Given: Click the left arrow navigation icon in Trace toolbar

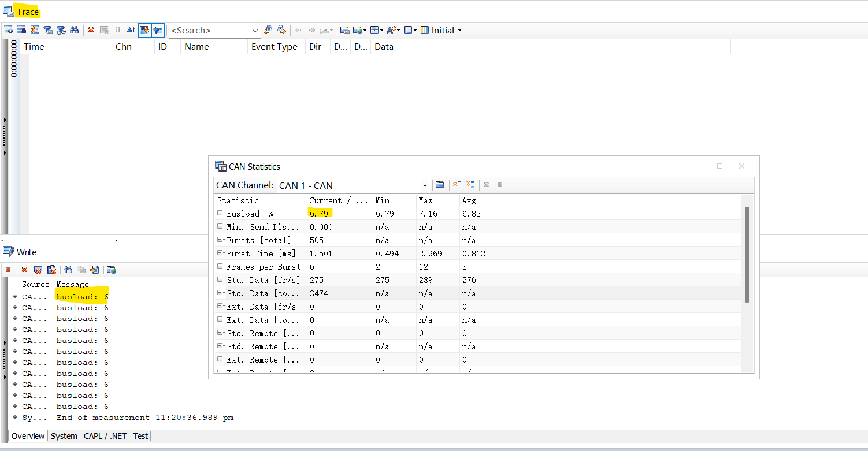Looking at the screenshot, I should 298,30.
